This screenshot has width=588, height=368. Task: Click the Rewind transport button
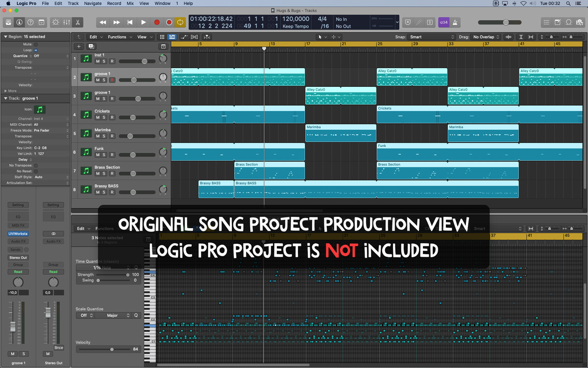[103, 22]
